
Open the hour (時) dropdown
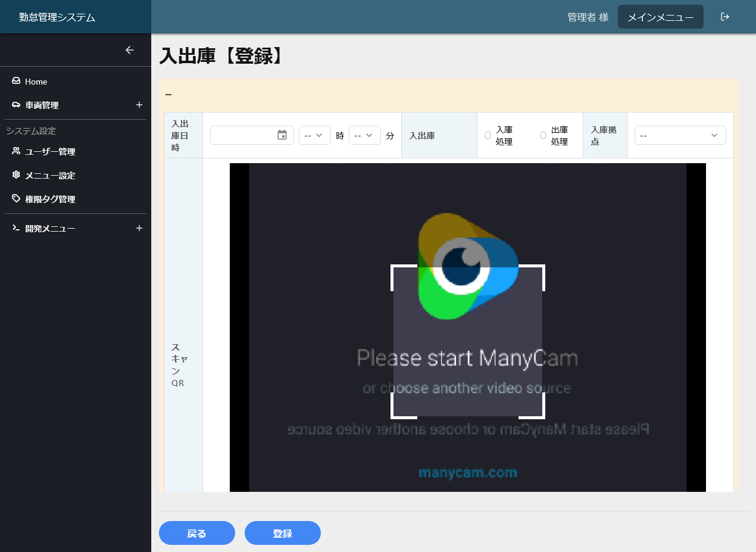(x=314, y=135)
